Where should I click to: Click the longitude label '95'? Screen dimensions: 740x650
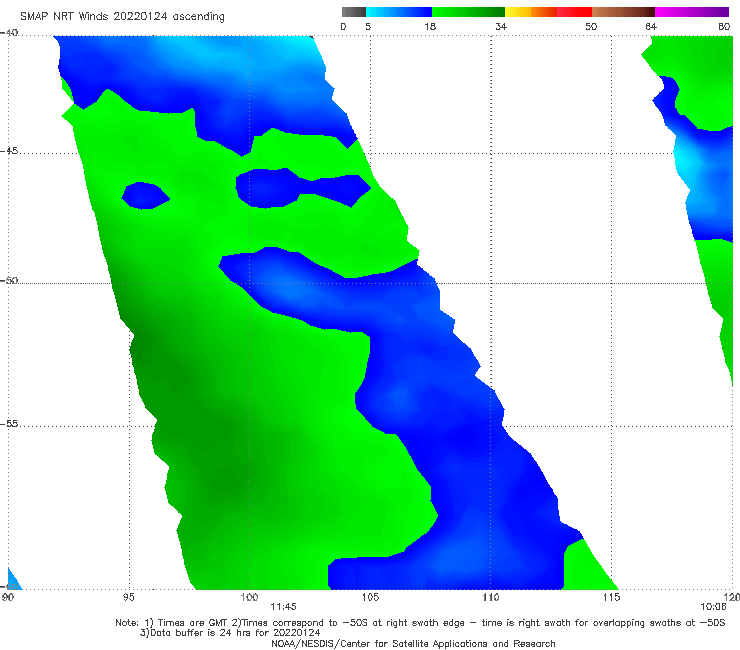(x=128, y=598)
